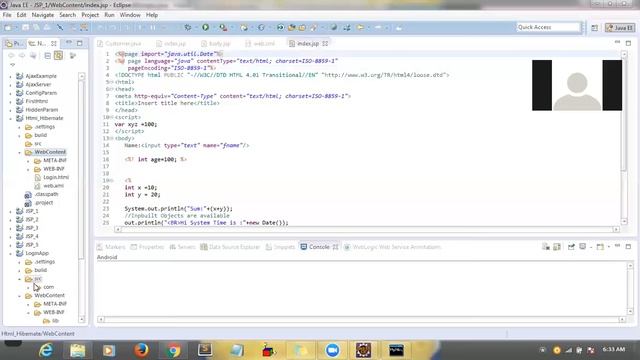Close the Console view tab
The image size is (640, 360).
(336, 247)
